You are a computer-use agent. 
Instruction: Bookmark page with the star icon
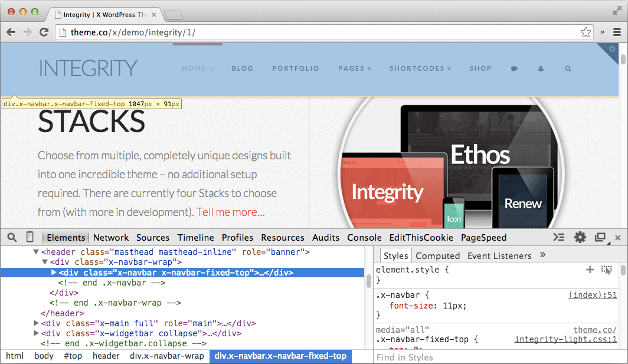pyautogui.click(x=586, y=32)
